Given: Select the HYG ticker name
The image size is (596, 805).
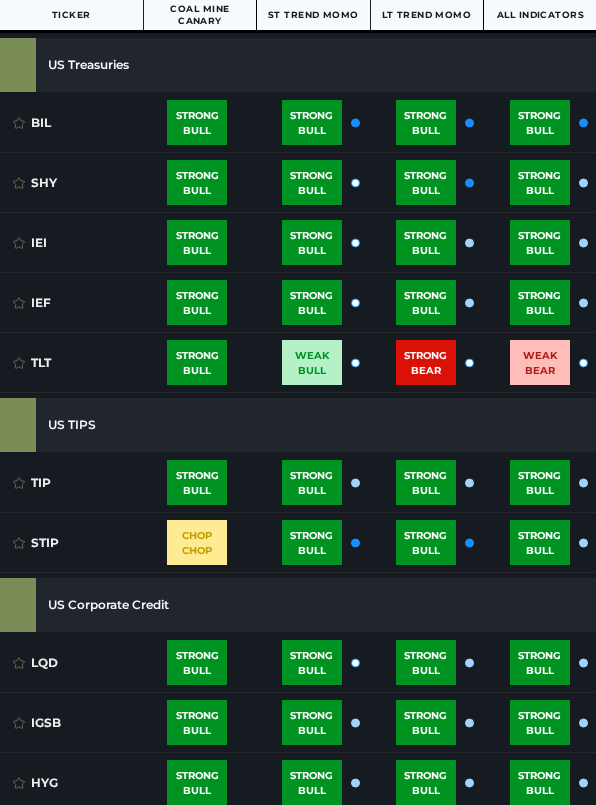Looking at the screenshot, I should coord(44,784).
